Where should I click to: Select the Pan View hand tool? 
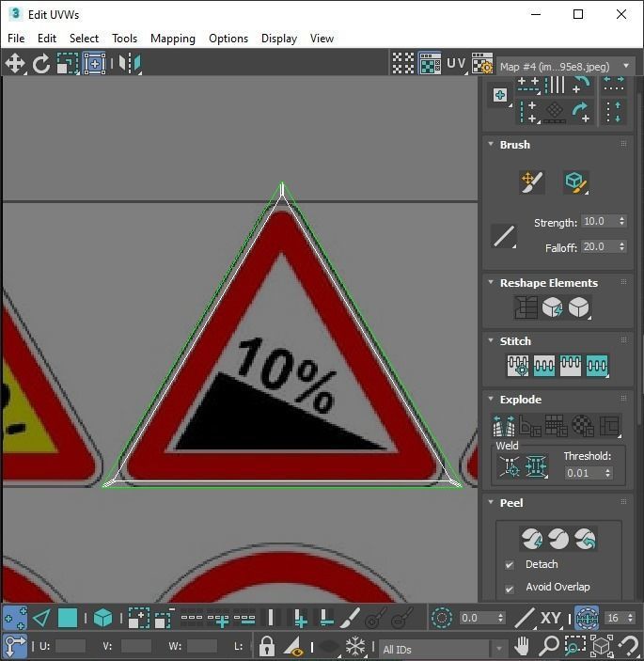pyautogui.click(x=522, y=645)
